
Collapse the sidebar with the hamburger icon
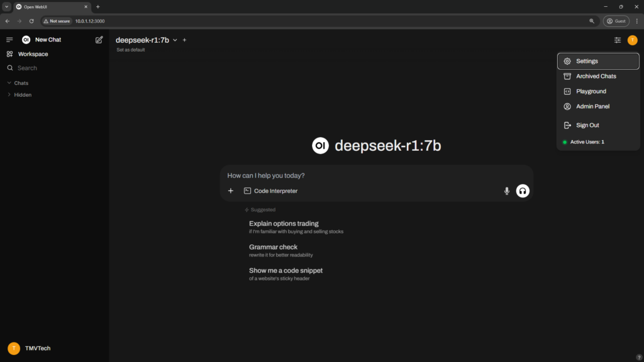pyautogui.click(x=9, y=40)
